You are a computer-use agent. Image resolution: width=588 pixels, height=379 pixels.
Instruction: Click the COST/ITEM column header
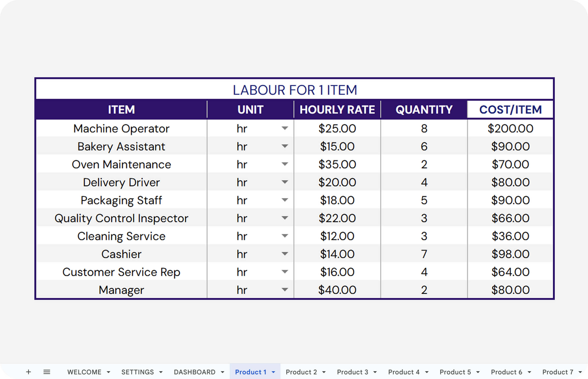510,110
